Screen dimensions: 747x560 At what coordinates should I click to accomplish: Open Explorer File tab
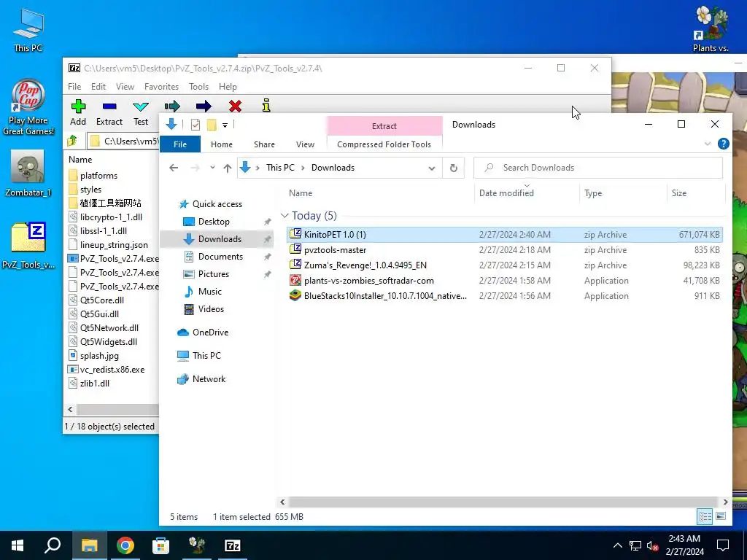pyautogui.click(x=180, y=144)
